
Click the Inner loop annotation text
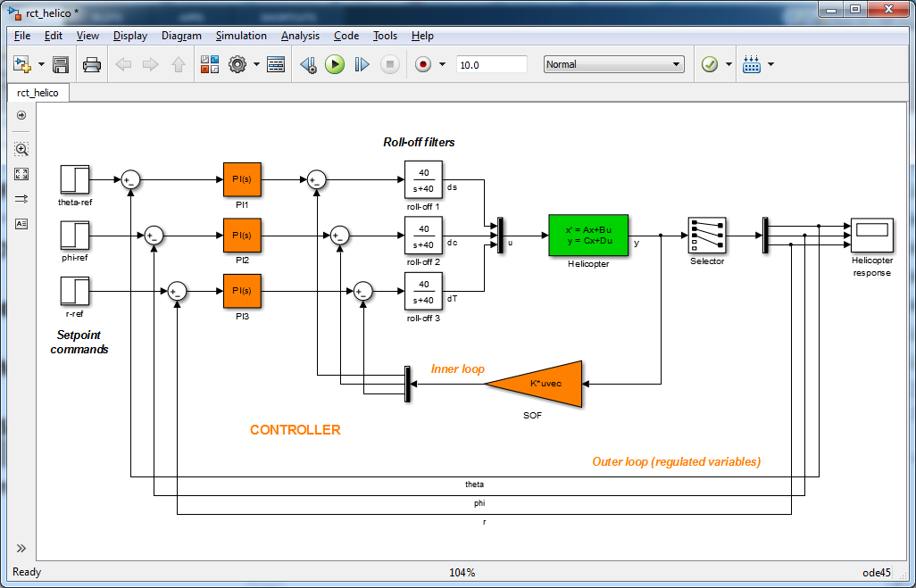click(x=458, y=369)
